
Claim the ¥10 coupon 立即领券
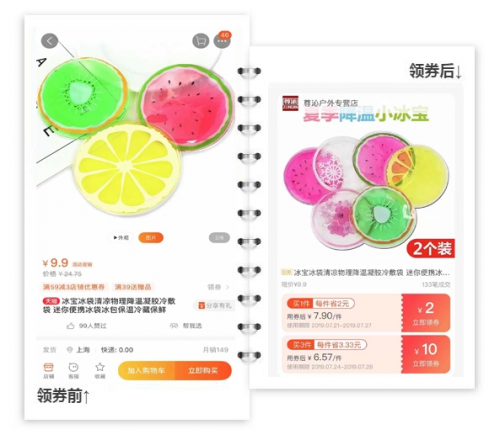(426, 354)
